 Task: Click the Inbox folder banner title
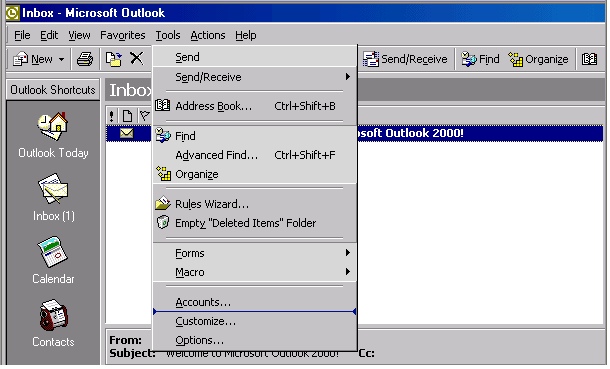(130, 90)
